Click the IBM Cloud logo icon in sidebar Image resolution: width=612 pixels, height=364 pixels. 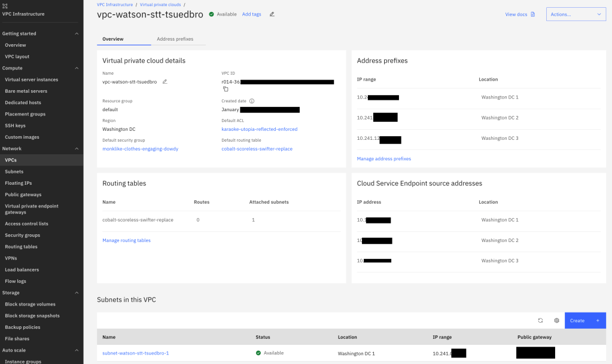[x=5, y=5]
